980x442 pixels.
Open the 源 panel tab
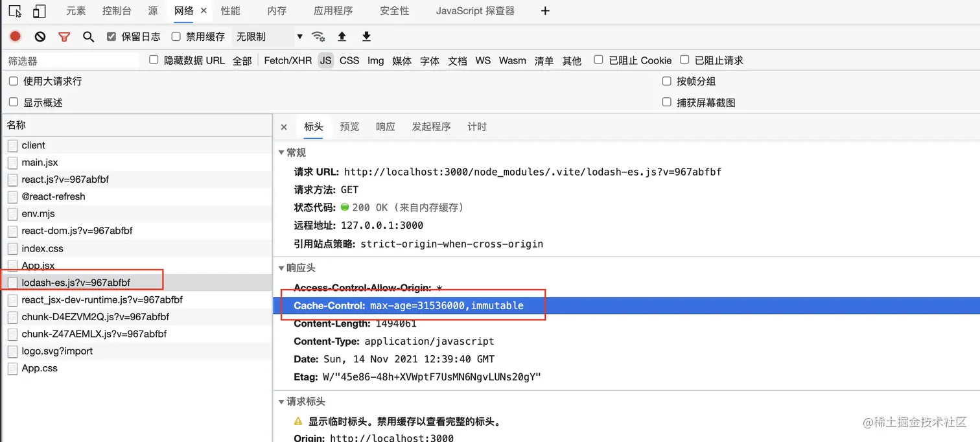tap(153, 11)
